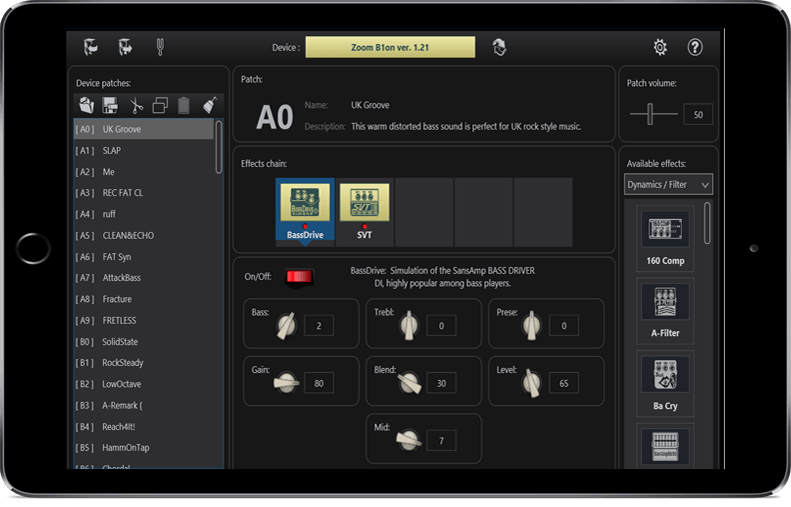791x507 pixels.
Task: Click the refresh device icon beside the device name
Action: (x=498, y=47)
